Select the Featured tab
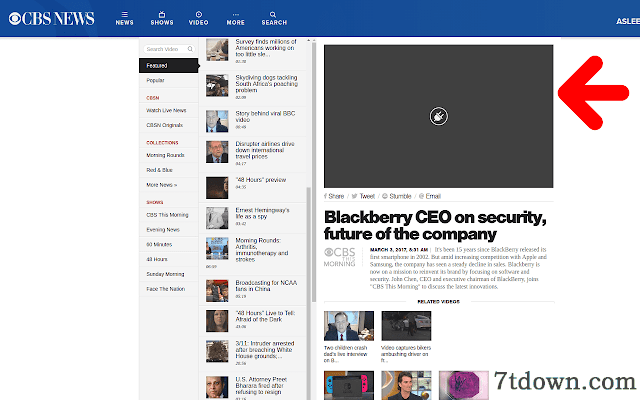640x400 pixels. pos(169,66)
